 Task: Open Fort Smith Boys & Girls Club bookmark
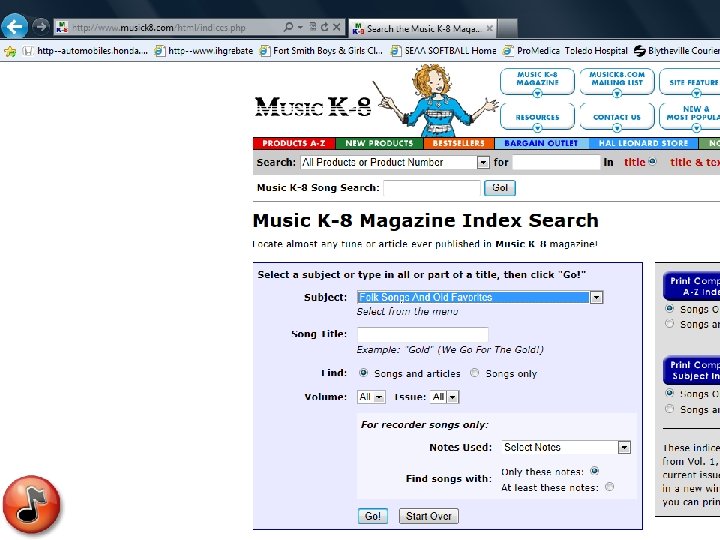point(321,51)
